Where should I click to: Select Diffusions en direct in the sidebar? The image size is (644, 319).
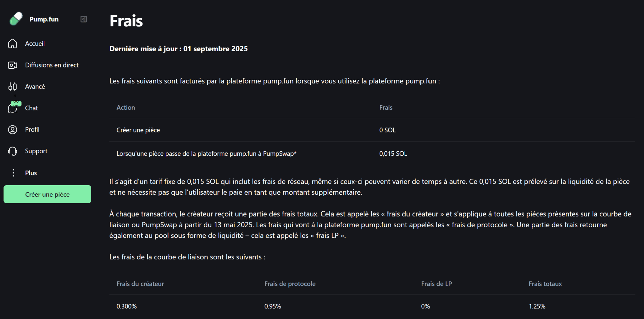click(x=52, y=65)
